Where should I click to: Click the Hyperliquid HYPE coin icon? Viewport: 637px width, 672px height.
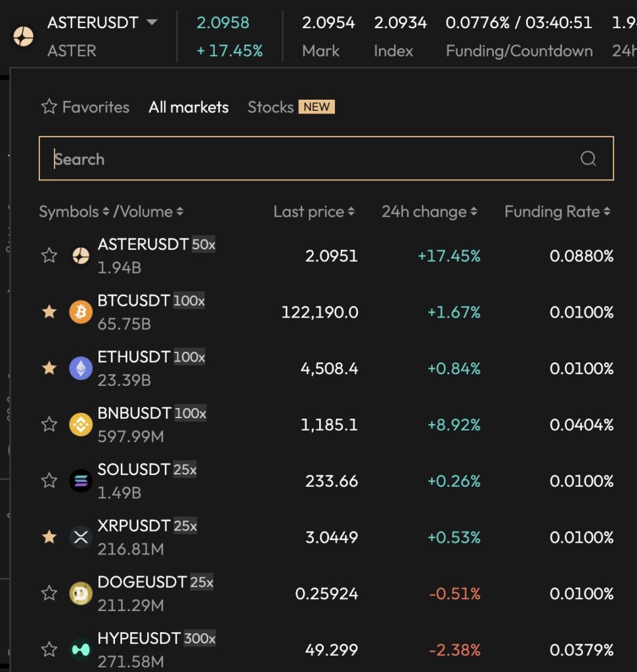coord(81,650)
